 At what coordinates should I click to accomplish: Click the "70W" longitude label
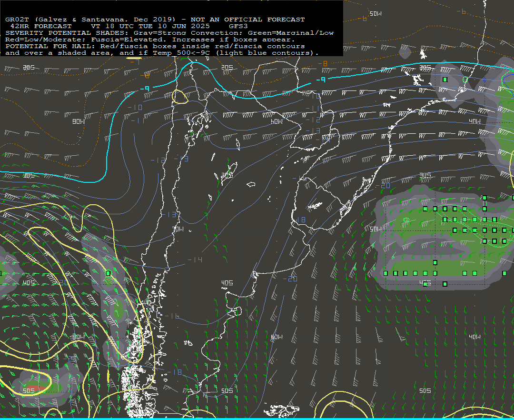pyautogui.click(x=178, y=229)
